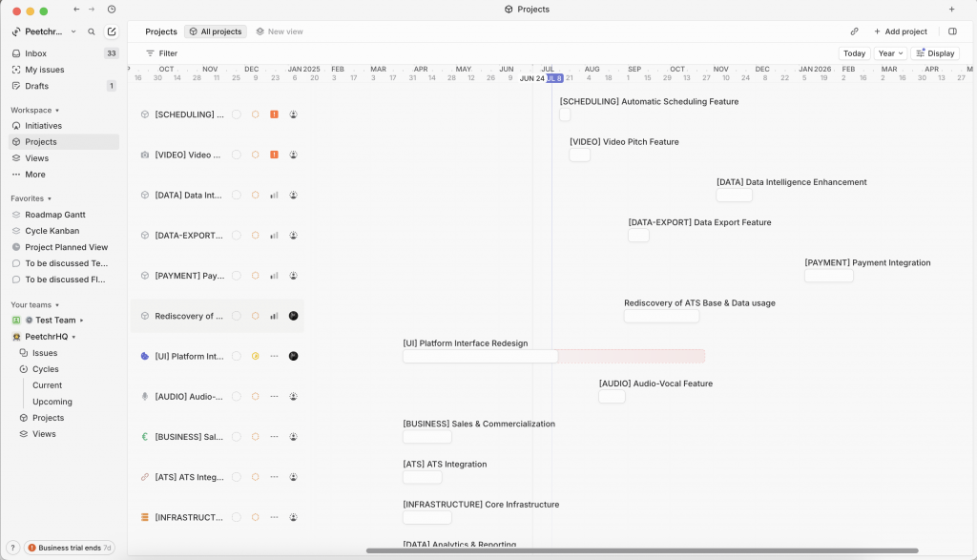Click status circle on VIDEO project row
This screenshot has height=560, width=977.
tap(237, 155)
